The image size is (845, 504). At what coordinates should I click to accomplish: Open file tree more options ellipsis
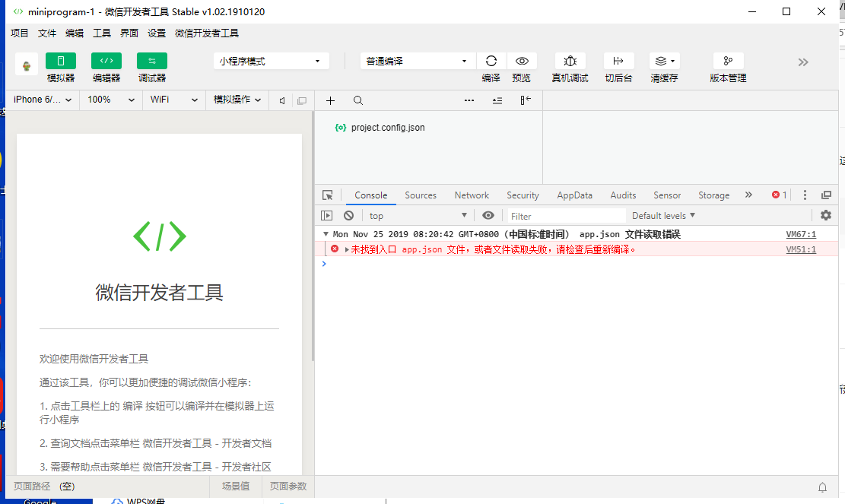click(469, 100)
